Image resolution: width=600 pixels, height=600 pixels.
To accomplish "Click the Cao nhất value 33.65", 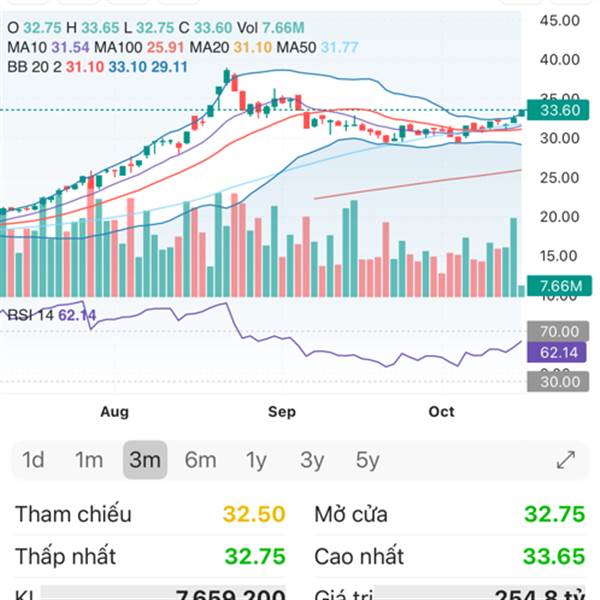I will (554, 556).
